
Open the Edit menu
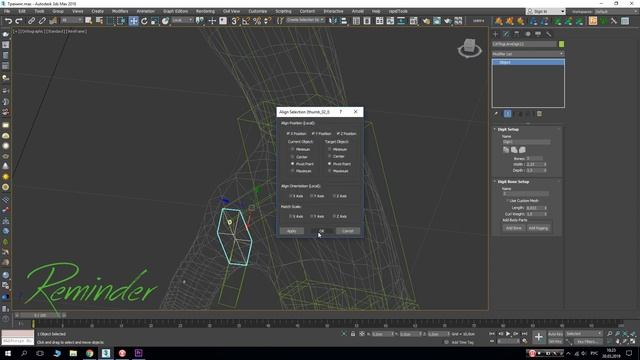22,11
